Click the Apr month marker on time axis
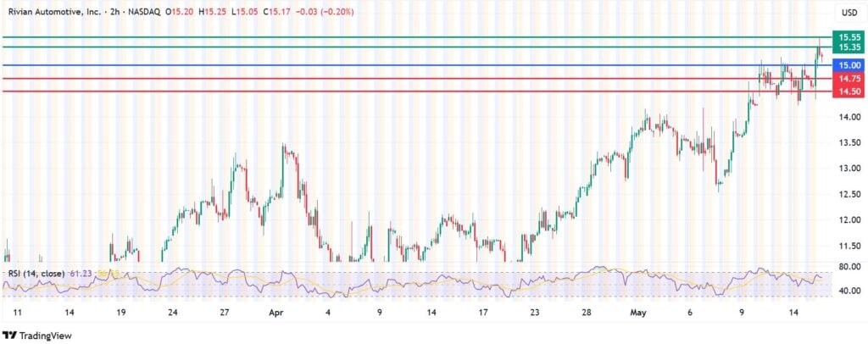This screenshot has width=868, height=344. click(x=275, y=312)
